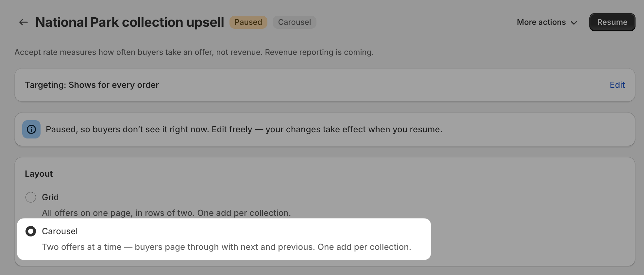Click the back arrow icon

click(23, 22)
